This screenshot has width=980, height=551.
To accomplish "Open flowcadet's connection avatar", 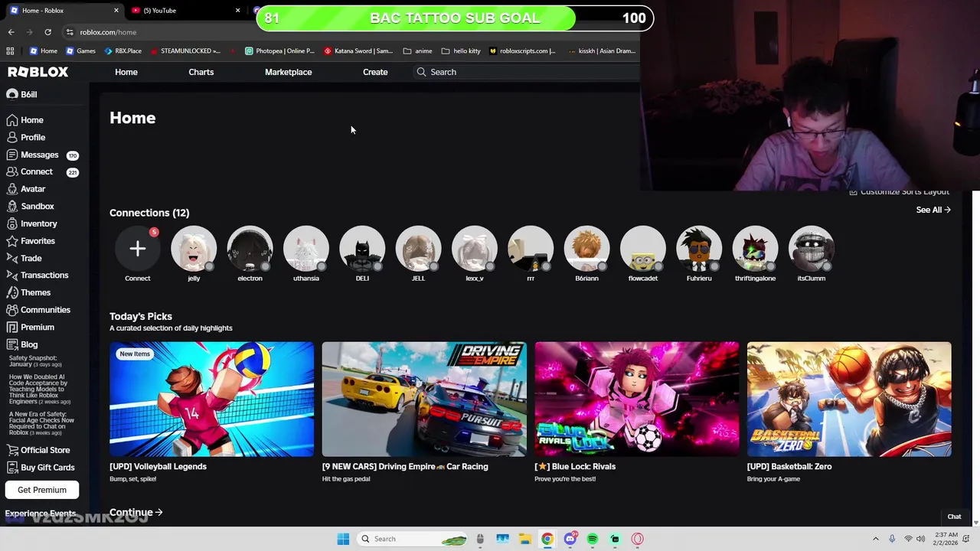I will click(643, 249).
